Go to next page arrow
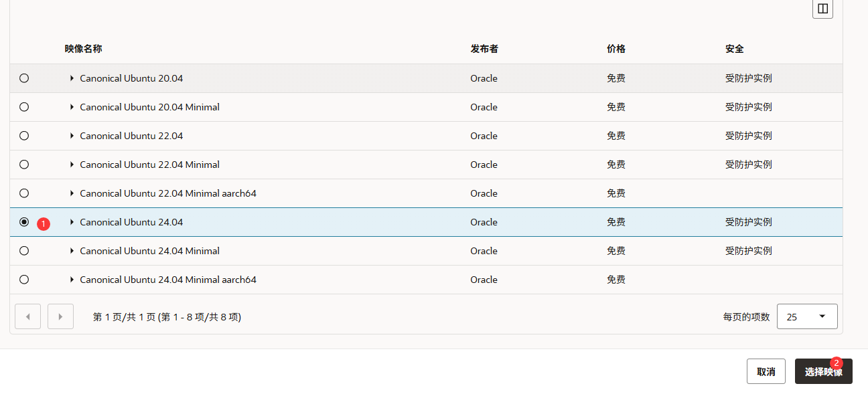Viewport: 868px width, 394px height. pyautogui.click(x=60, y=316)
